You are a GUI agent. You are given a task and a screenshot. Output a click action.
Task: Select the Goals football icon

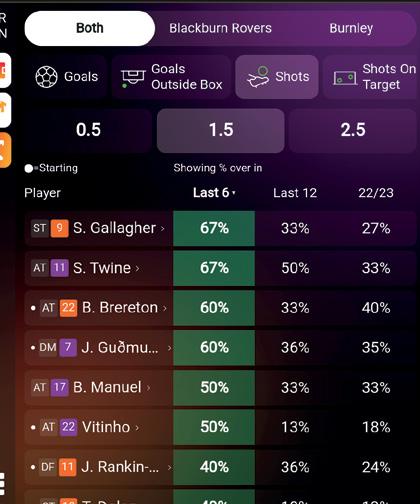point(46,77)
